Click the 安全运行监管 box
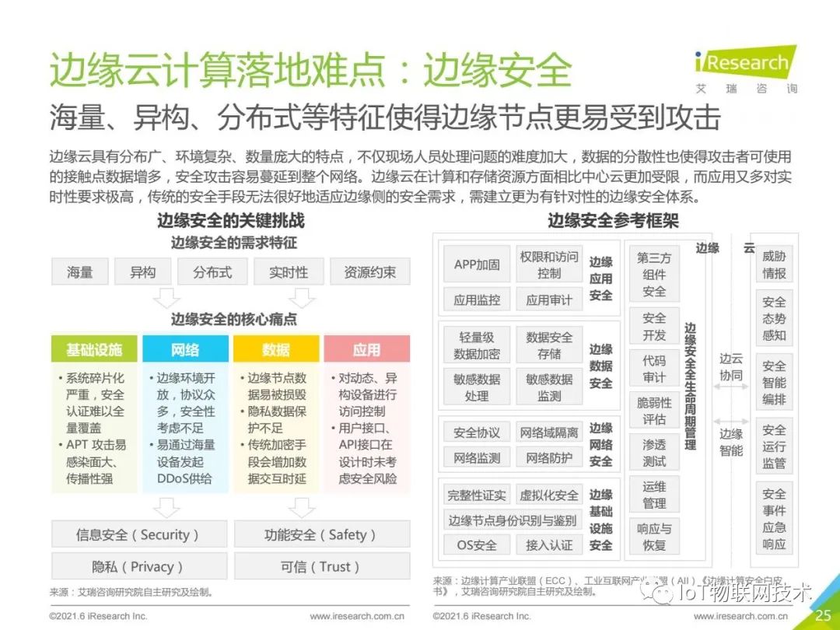 [774, 446]
